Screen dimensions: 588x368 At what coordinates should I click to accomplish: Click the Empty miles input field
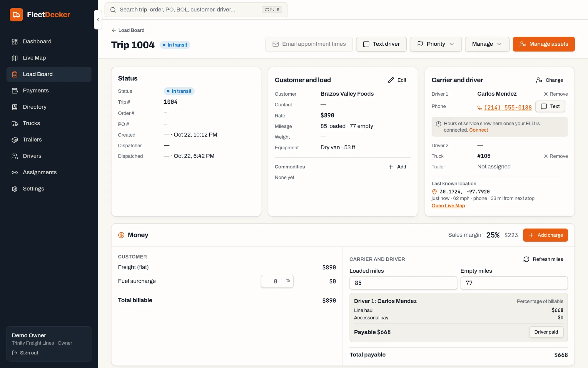coord(514,283)
